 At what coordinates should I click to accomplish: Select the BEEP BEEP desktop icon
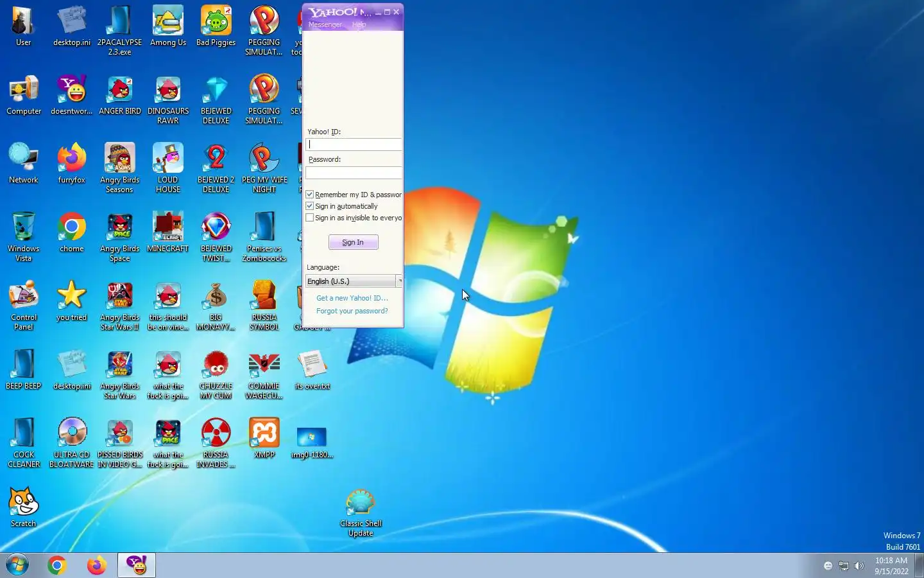click(24, 370)
